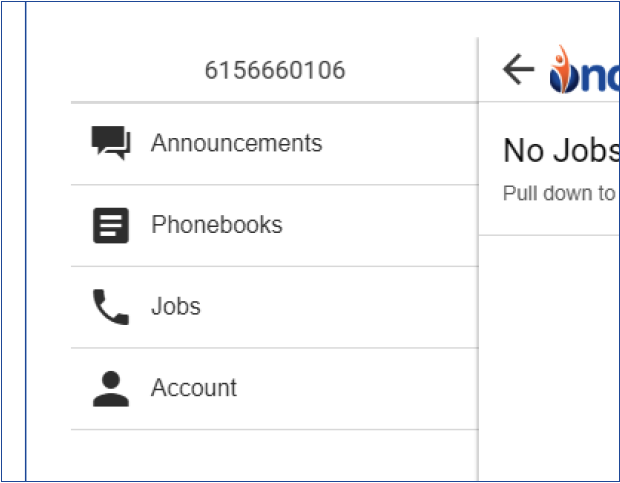
Task: Click the Phonebooks document icon
Action: (111, 226)
